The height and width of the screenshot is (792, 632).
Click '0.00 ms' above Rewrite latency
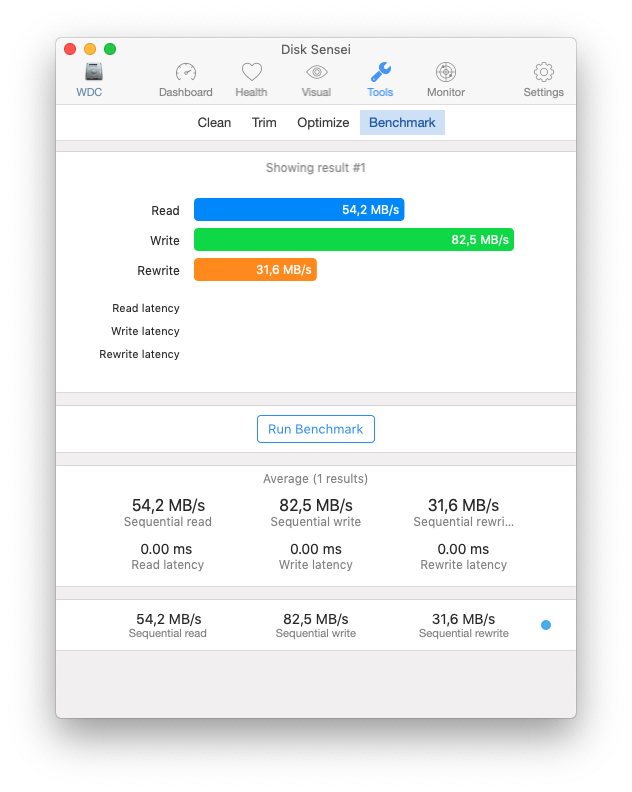pos(463,549)
